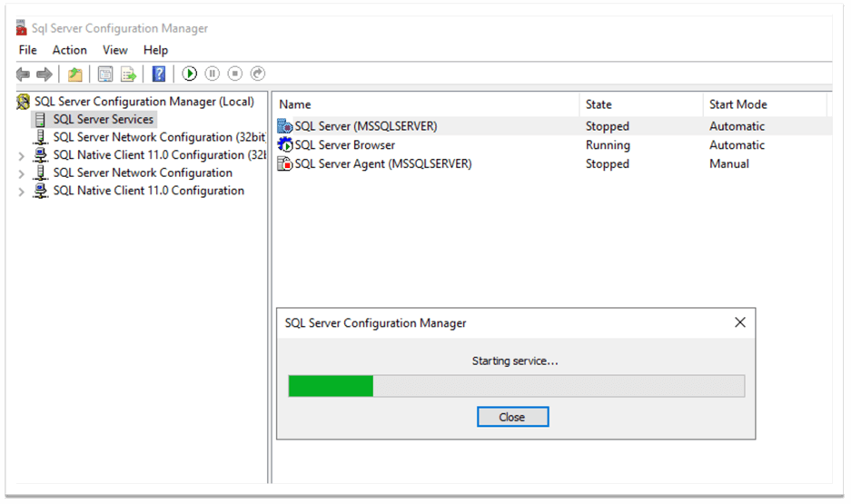Expand the SQL Server Network Configuration node
Screen dimensions: 851x504
[21, 174]
